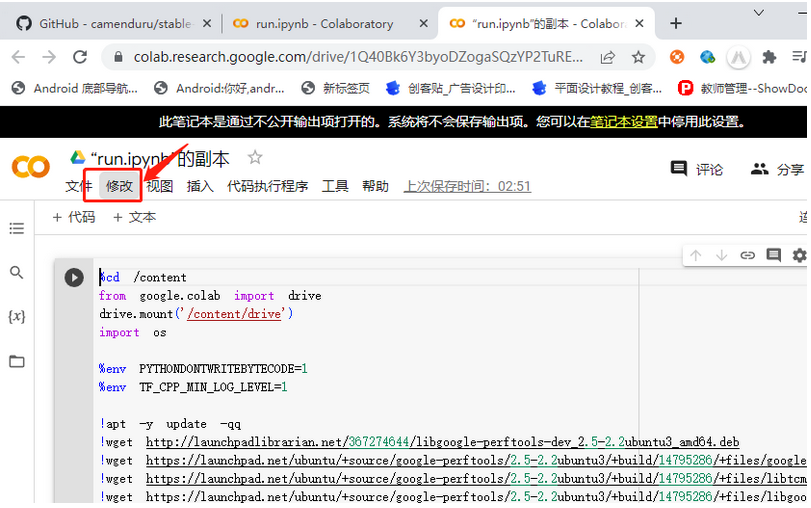Open the share (分享) button
Viewport: 811px width, 508px height.
(x=777, y=169)
